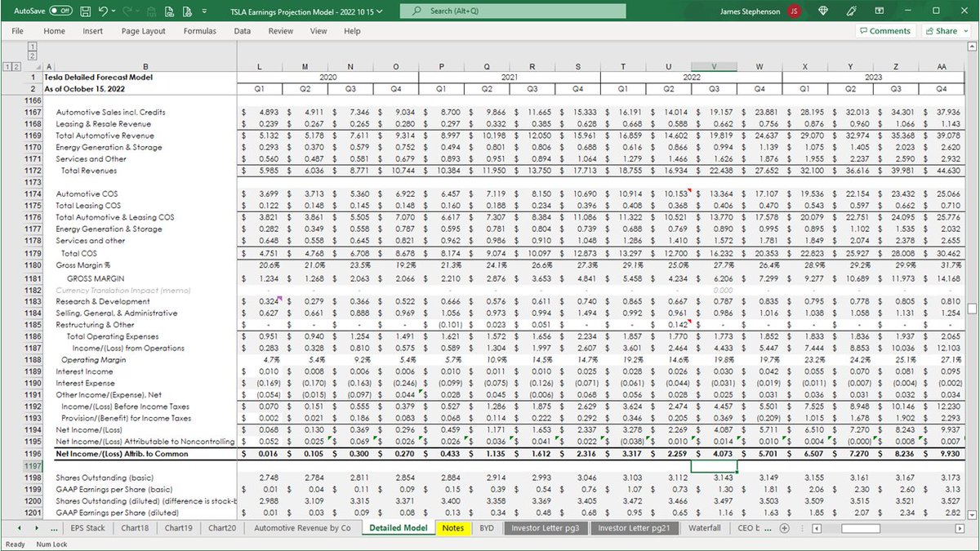Open the James Stephenson JS account avatar

tap(795, 11)
